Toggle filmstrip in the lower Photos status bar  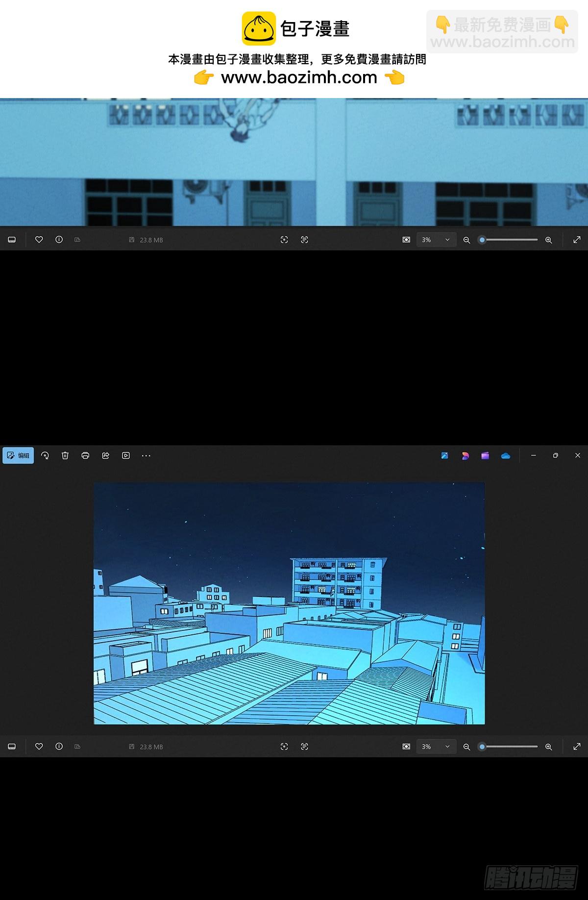tap(12, 747)
